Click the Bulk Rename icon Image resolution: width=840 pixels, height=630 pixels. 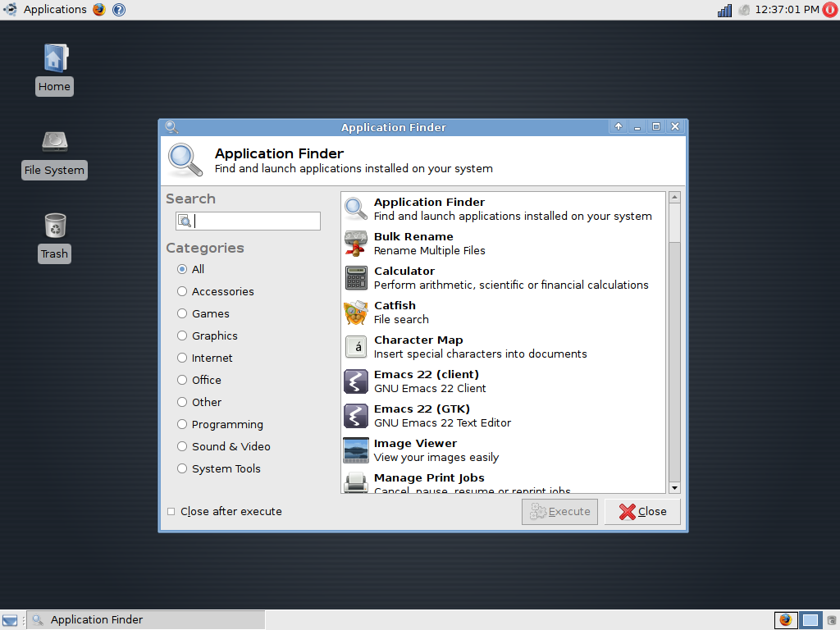pos(356,244)
